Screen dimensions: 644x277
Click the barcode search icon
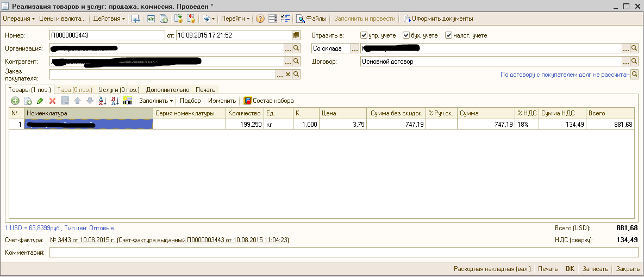tap(128, 101)
